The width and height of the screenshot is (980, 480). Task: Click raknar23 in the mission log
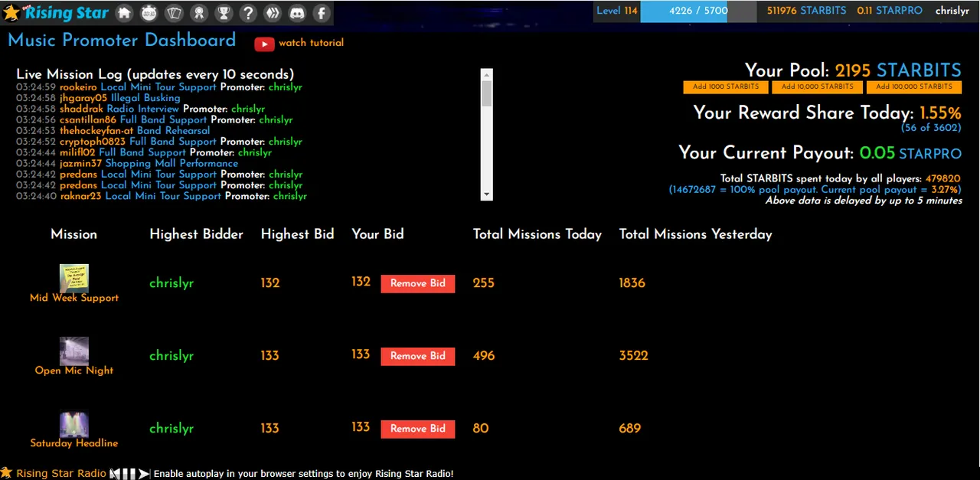tap(81, 196)
